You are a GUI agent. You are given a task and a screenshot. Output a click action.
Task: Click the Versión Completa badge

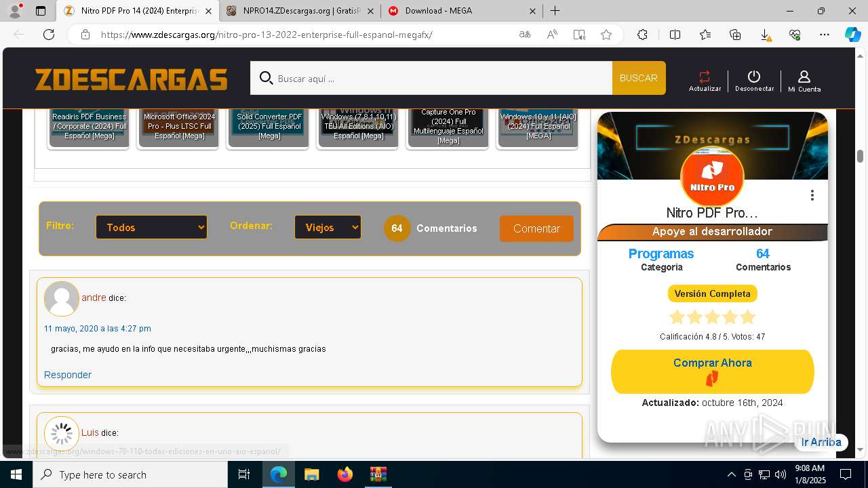[x=712, y=293]
